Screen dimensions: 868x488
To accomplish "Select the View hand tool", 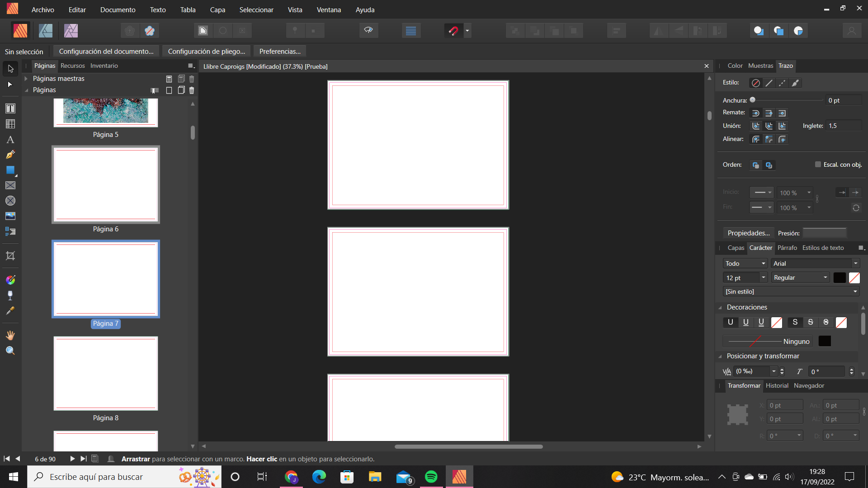I will click(10, 335).
